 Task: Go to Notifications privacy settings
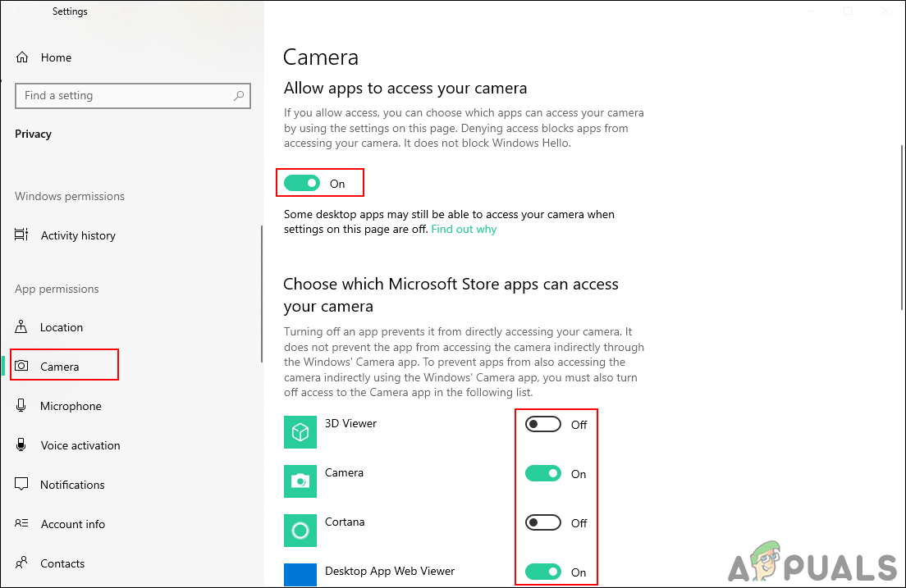tap(72, 485)
